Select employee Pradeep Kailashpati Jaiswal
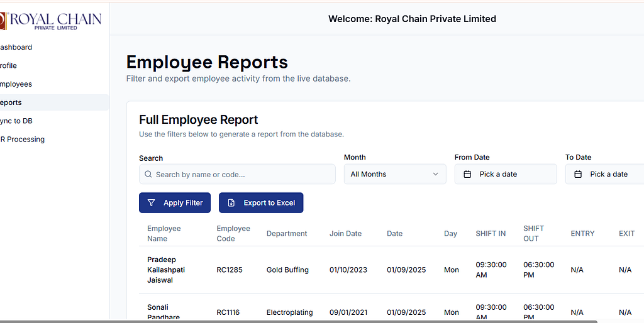The image size is (644, 323). pyautogui.click(x=166, y=270)
